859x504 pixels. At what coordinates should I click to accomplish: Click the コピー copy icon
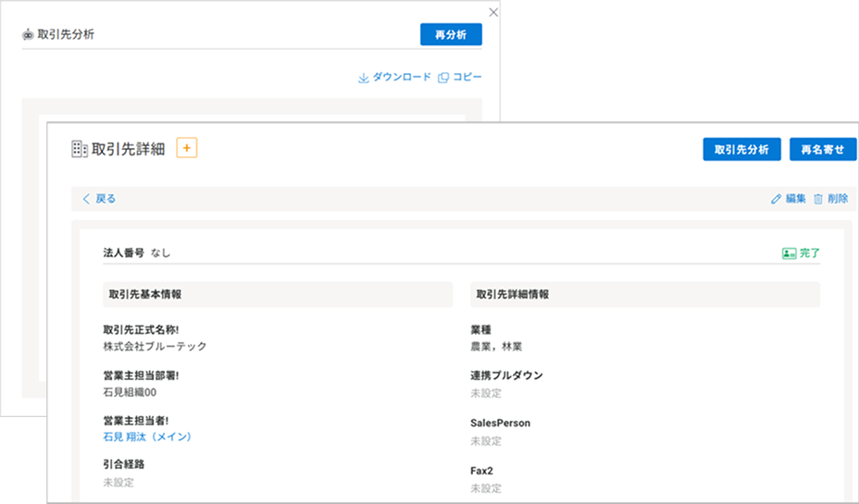click(443, 78)
